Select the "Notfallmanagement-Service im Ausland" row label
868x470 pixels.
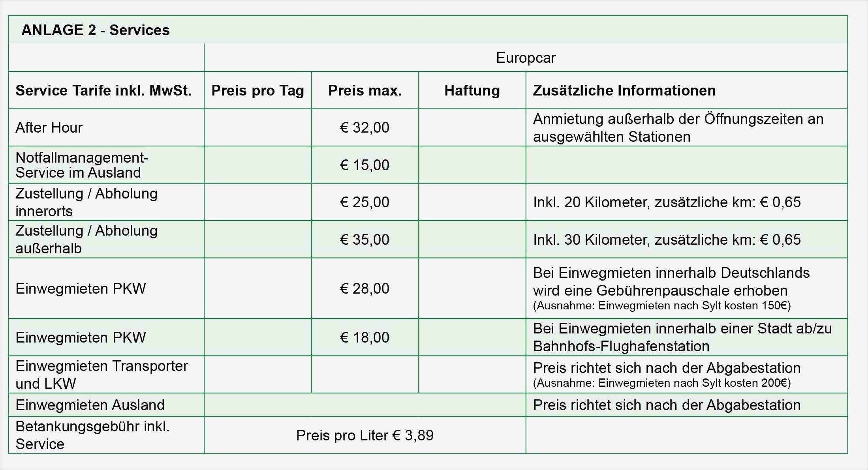[x=82, y=165]
